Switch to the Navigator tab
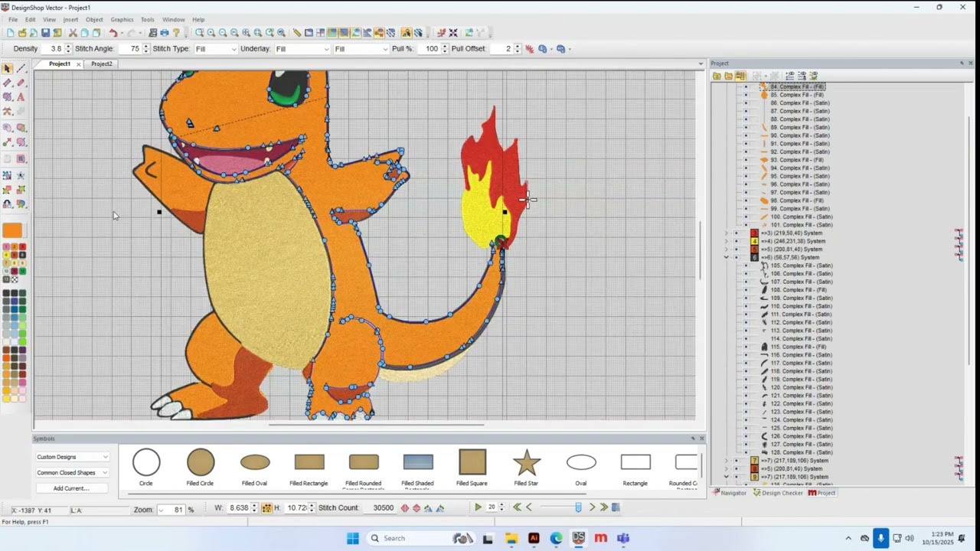 point(729,493)
